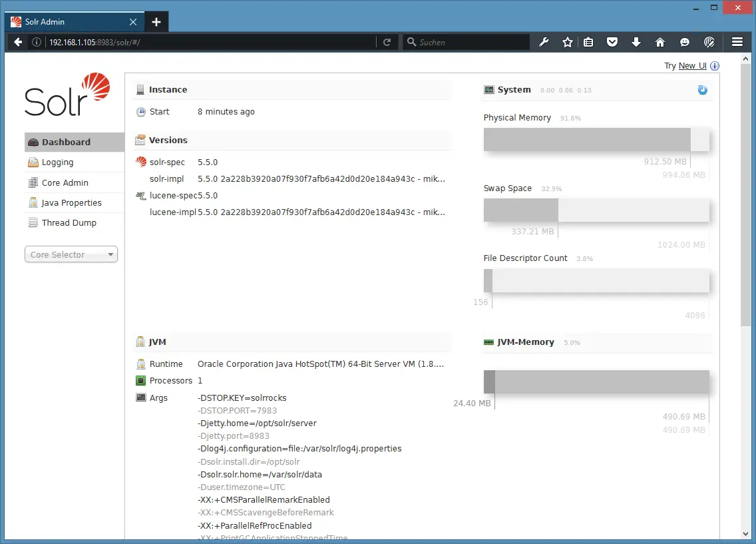Click the Solr logo

point(67,95)
